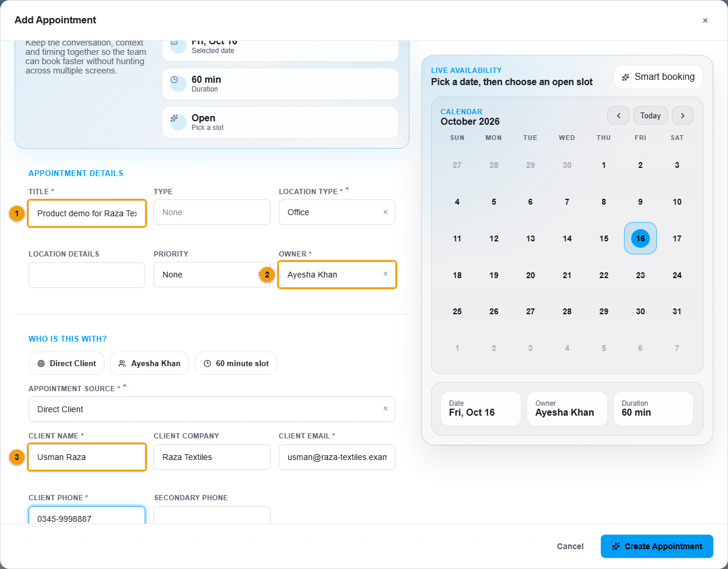Image resolution: width=728 pixels, height=569 pixels.
Task: Click the Client Company field
Action: [212, 457]
